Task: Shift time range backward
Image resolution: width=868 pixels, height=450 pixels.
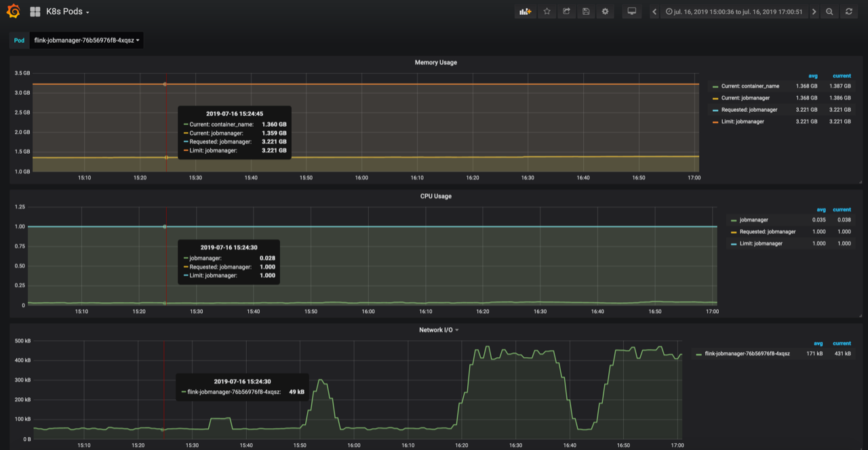Action: (654, 12)
